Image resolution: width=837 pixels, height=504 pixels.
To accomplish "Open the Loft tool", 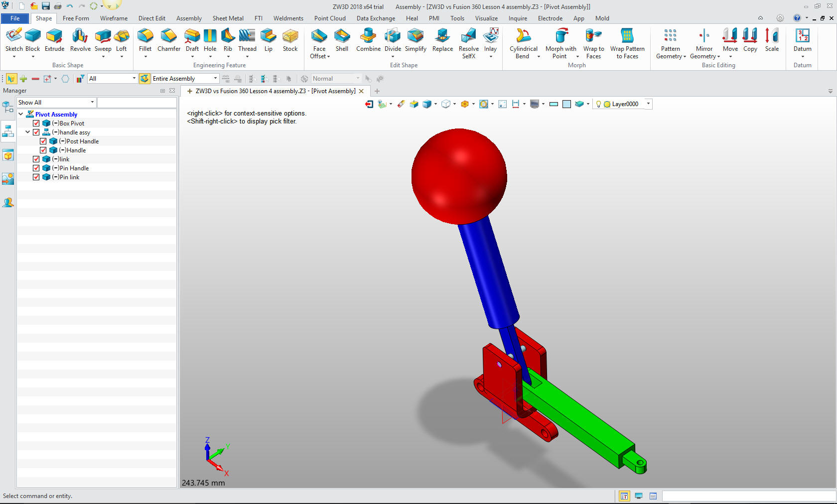I will (x=122, y=40).
